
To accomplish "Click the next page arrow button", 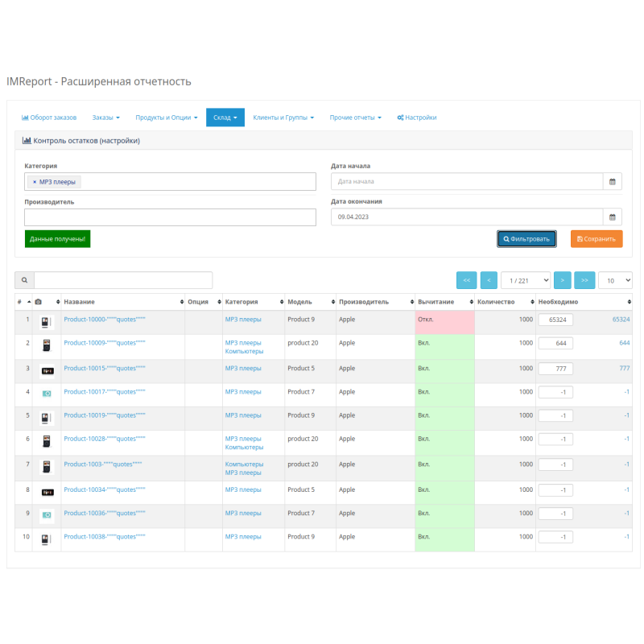I will (x=563, y=280).
